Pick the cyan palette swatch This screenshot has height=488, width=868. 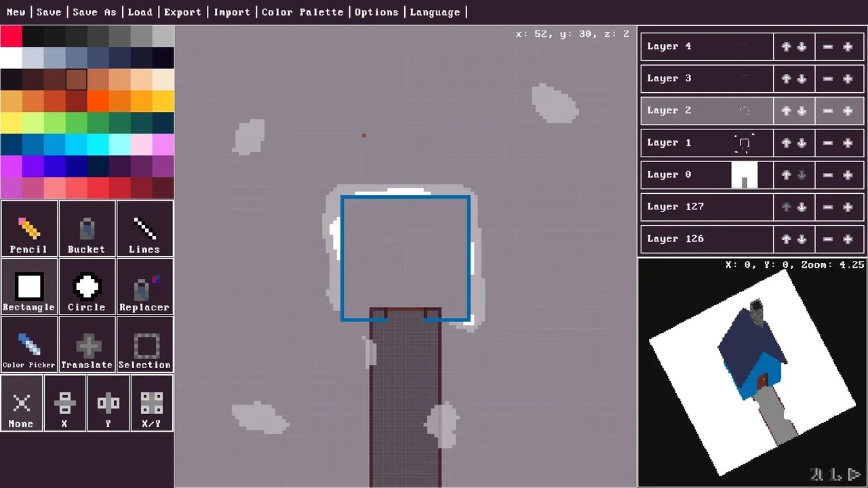coord(98,144)
